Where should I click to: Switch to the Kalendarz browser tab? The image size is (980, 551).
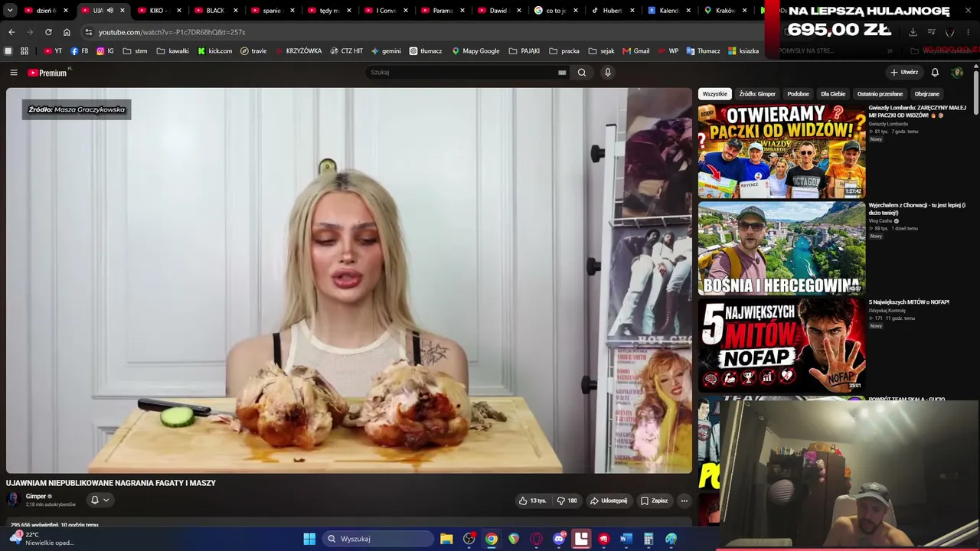click(669, 11)
